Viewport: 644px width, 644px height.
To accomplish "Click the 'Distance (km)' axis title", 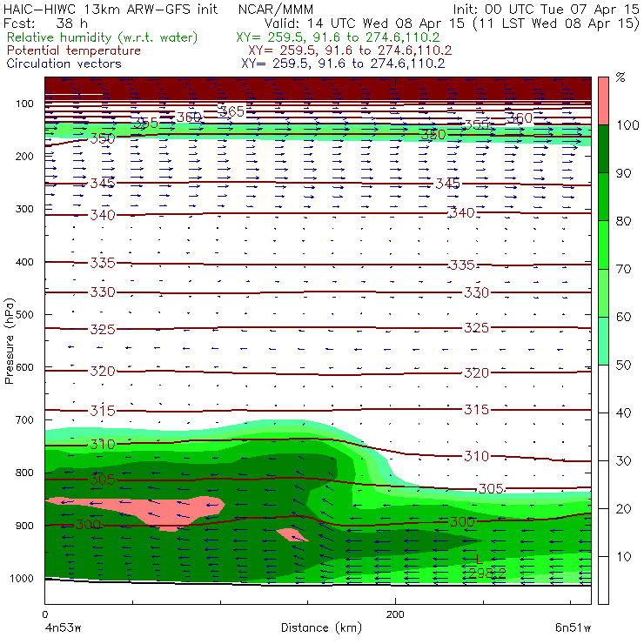I will click(321, 627).
